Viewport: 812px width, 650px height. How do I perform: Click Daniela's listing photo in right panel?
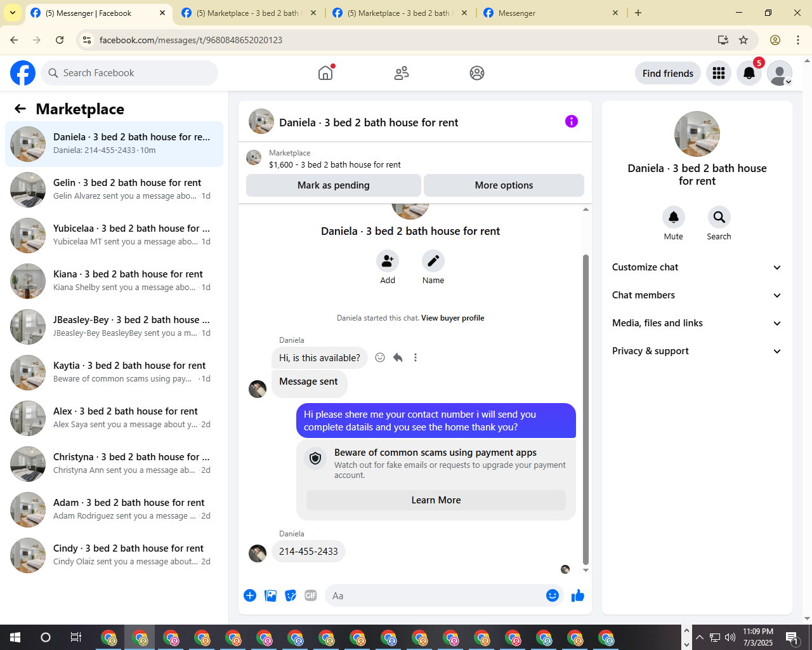697,134
